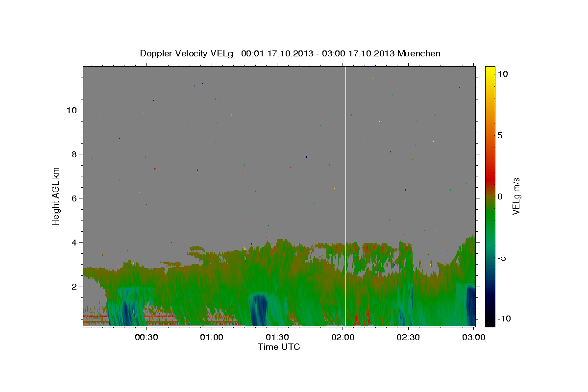
Task: Click the 01:30 time tick label
Action: point(277,338)
